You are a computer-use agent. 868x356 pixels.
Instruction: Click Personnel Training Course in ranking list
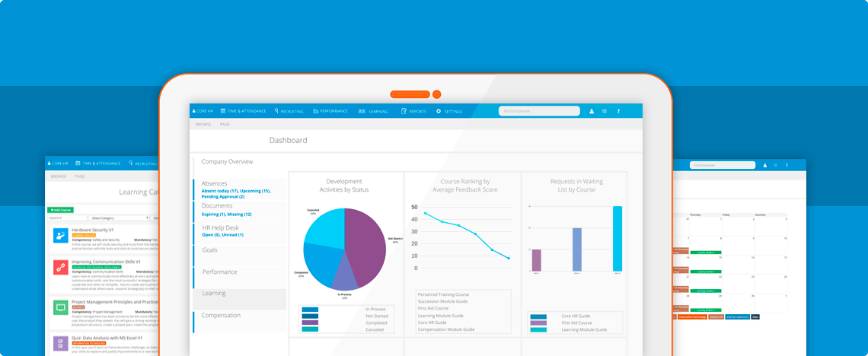point(443,294)
